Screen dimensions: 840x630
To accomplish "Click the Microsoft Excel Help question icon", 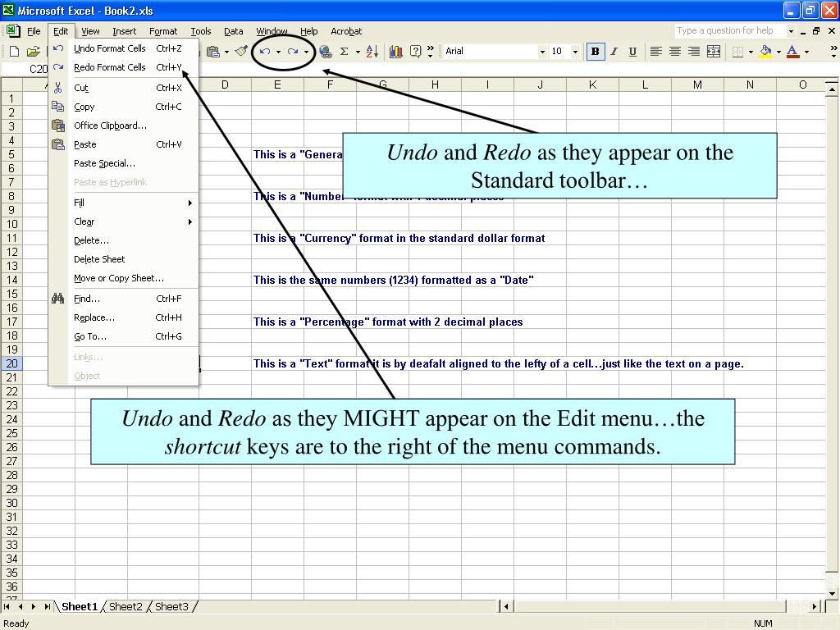I will pyautogui.click(x=415, y=52).
